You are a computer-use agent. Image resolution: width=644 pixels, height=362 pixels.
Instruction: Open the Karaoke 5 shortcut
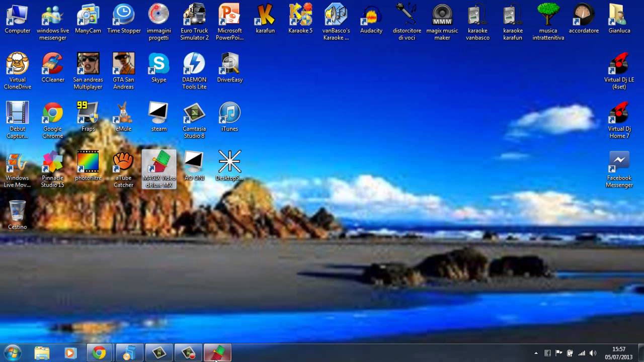(x=300, y=19)
